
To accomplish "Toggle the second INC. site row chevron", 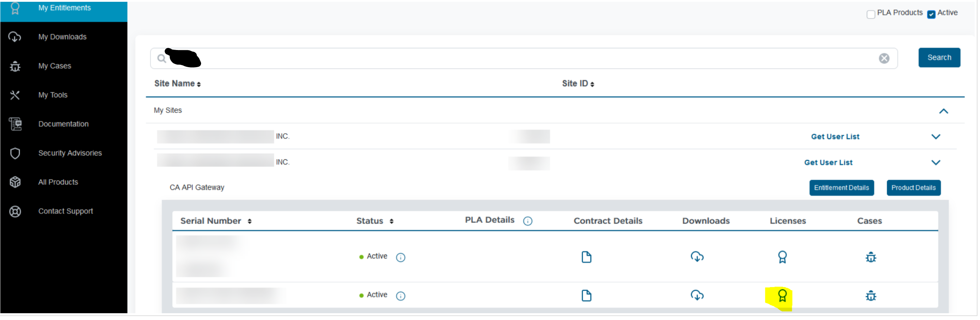I will [935, 162].
